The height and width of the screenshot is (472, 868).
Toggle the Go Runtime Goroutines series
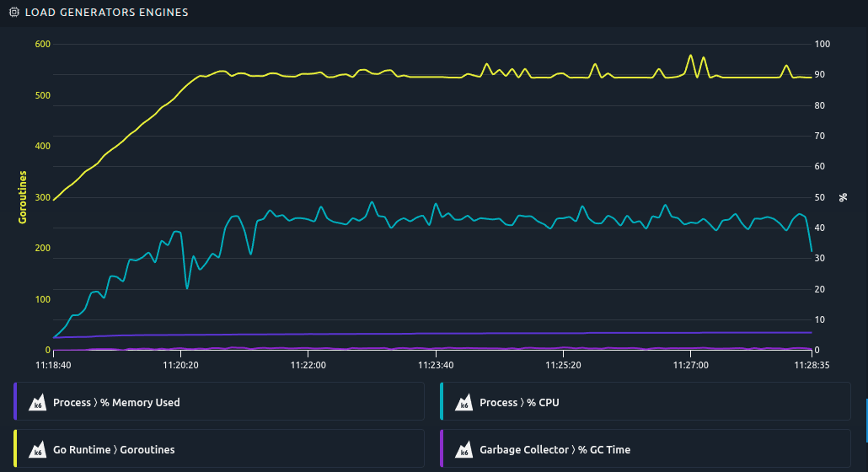tap(218, 448)
